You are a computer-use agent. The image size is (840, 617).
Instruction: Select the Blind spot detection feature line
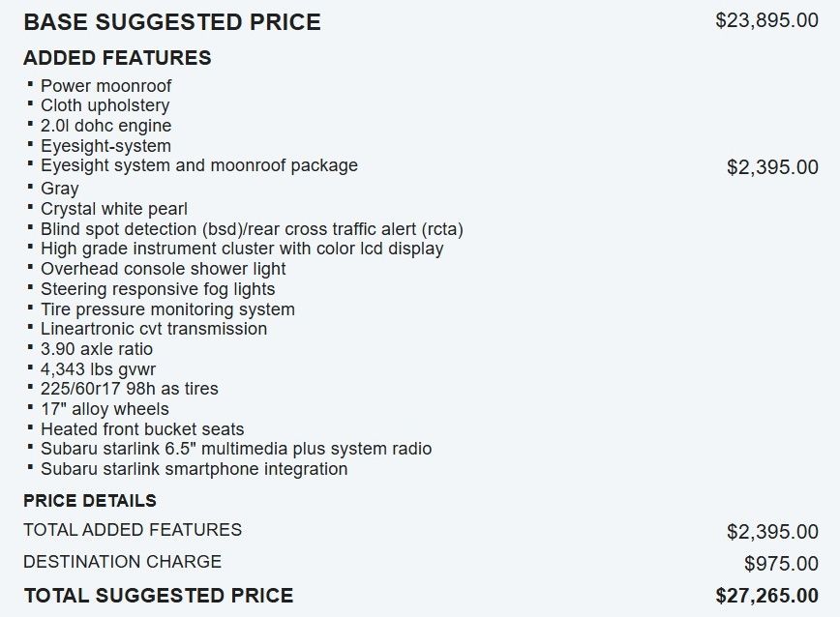click(x=252, y=229)
